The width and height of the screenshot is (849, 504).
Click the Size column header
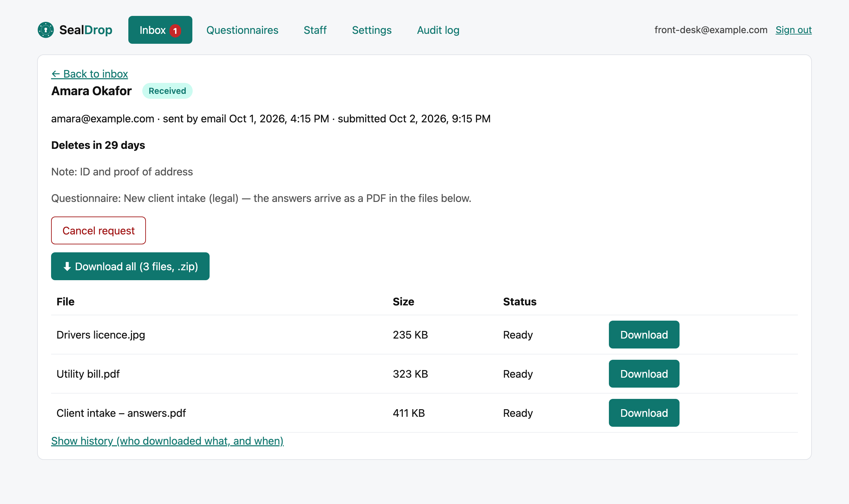pos(403,302)
